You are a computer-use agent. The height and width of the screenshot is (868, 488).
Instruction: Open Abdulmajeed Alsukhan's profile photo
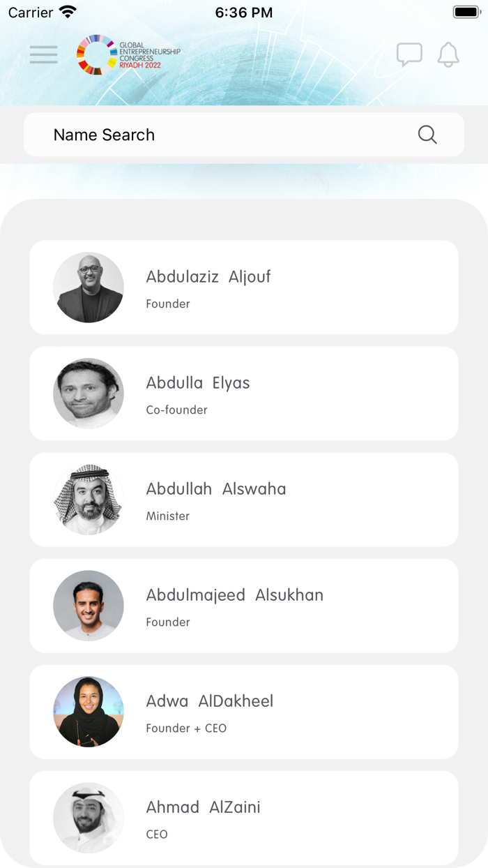[x=89, y=606]
